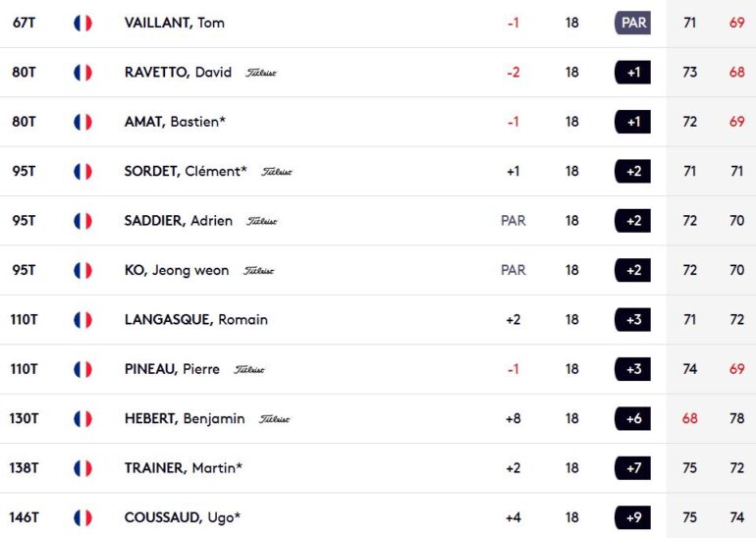Select the TRAINER, Martin player name
The height and width of the screenshot is (538, 756).
[x=183, y=468]
